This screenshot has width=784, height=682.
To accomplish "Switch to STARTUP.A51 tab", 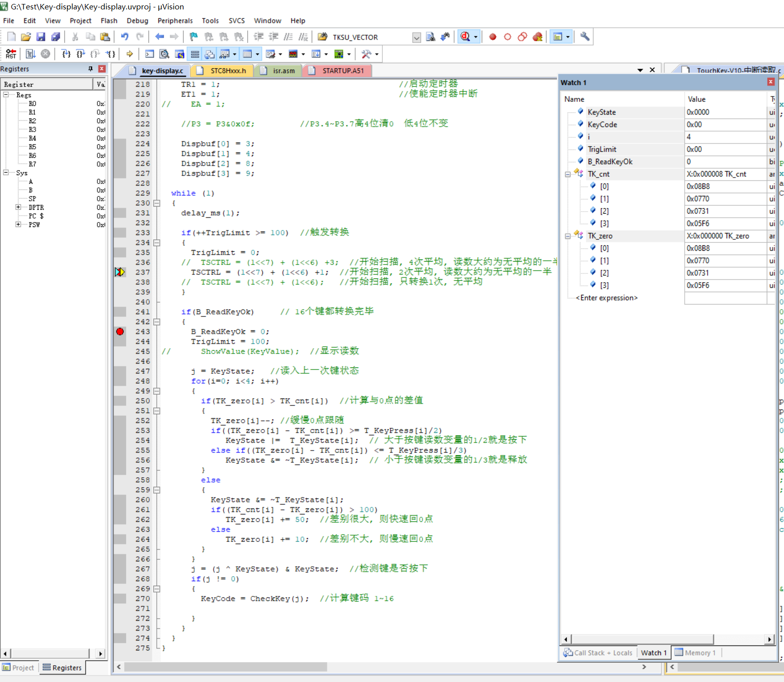I will [x=337, y=71].
